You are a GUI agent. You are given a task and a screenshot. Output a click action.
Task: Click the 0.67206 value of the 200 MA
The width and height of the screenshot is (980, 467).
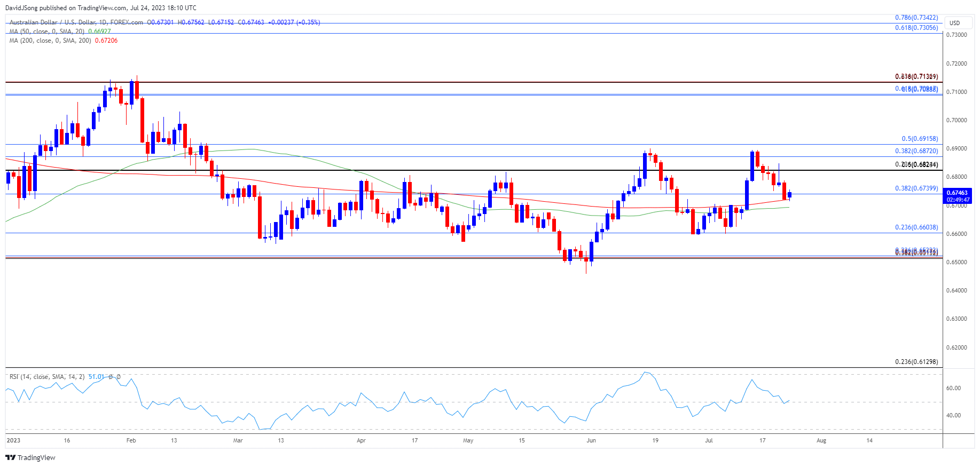point(106,41)
